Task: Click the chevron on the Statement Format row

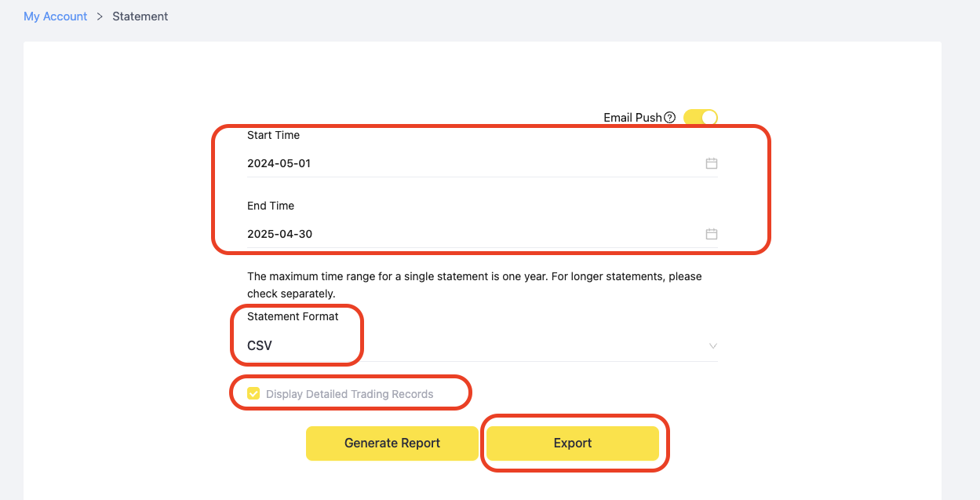Action: click(x=712, y=345)
